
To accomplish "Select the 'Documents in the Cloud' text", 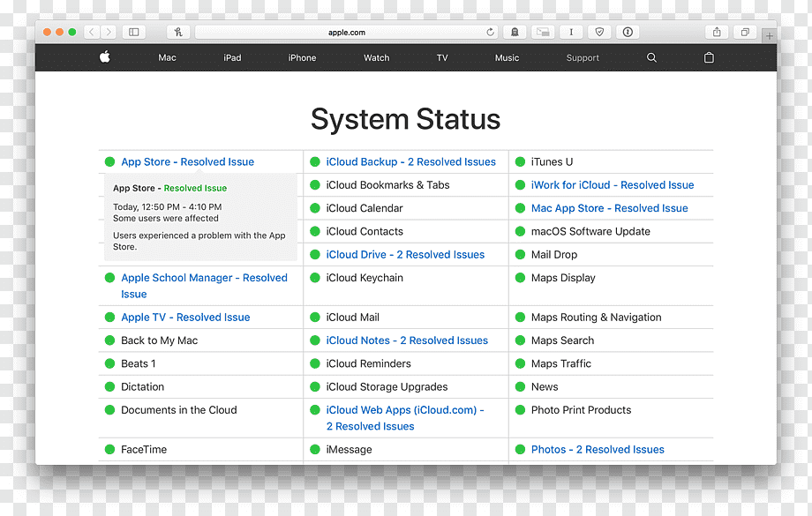I will [x=178, y=410].
